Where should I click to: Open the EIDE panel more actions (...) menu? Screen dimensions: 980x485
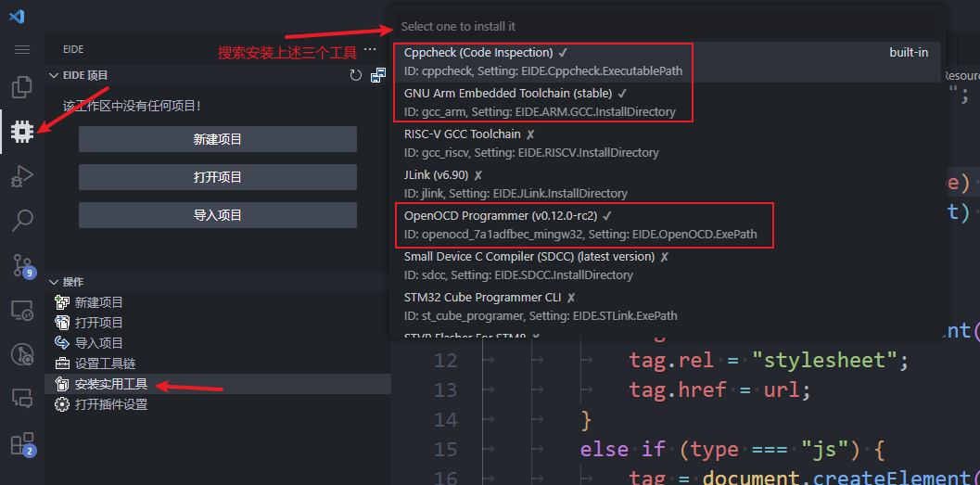pos(370,49)
